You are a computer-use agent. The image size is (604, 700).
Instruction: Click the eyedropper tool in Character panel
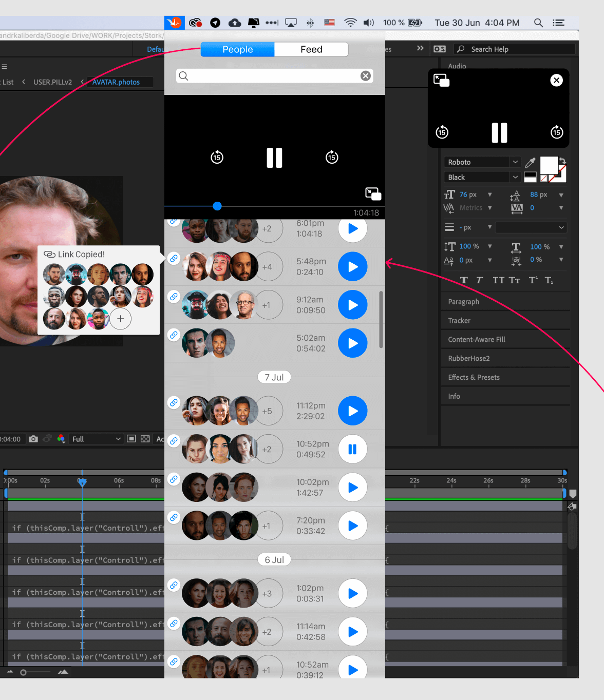pyautogui.click(x=530, y=163)
